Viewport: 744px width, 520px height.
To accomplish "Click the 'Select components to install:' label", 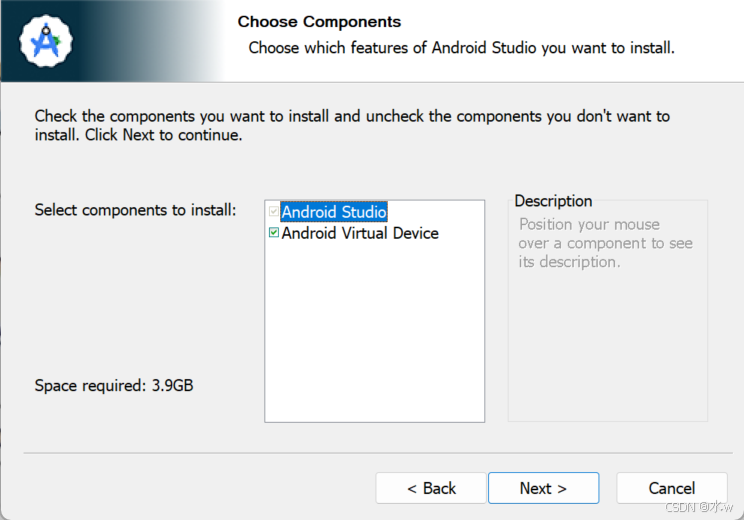I will coord(135,210).
